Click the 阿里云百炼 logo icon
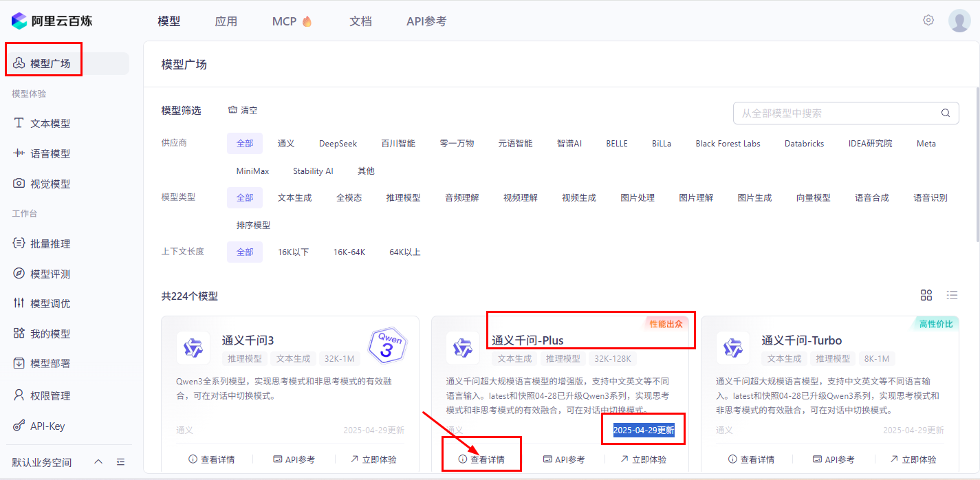 pos(19,21)
